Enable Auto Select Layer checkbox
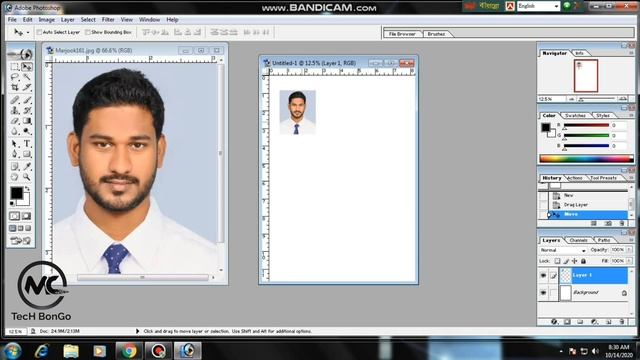This screenshot has height=360, width=640. [40, 32]
